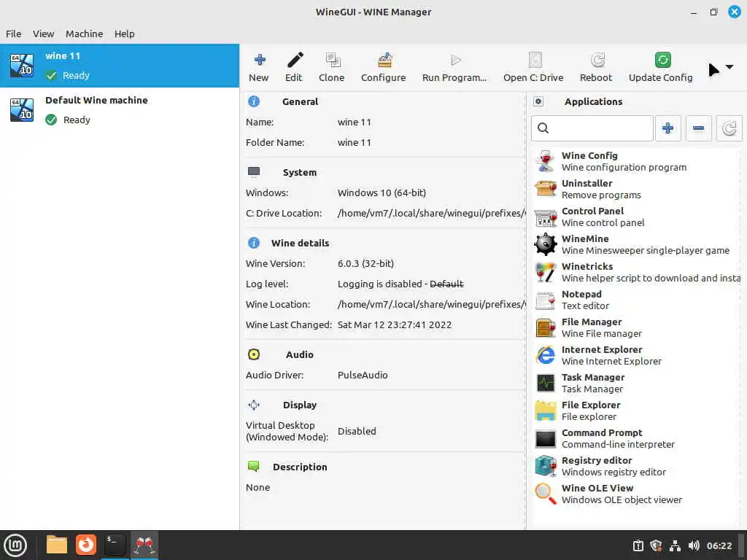Open the Help menu
Image resolution: width=747 pixels, height=560 pixels.
pos(124,34)
